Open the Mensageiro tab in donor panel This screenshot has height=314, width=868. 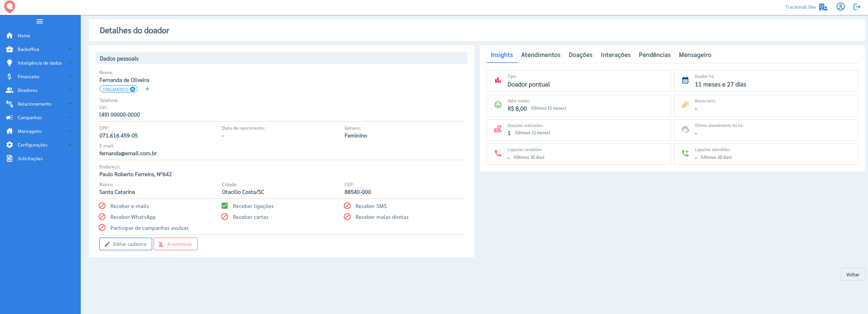(x=695, y=55)
